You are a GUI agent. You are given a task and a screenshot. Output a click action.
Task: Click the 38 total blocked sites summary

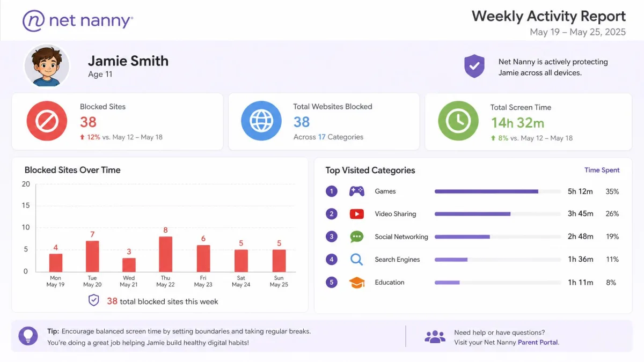[x=163, y=301]
